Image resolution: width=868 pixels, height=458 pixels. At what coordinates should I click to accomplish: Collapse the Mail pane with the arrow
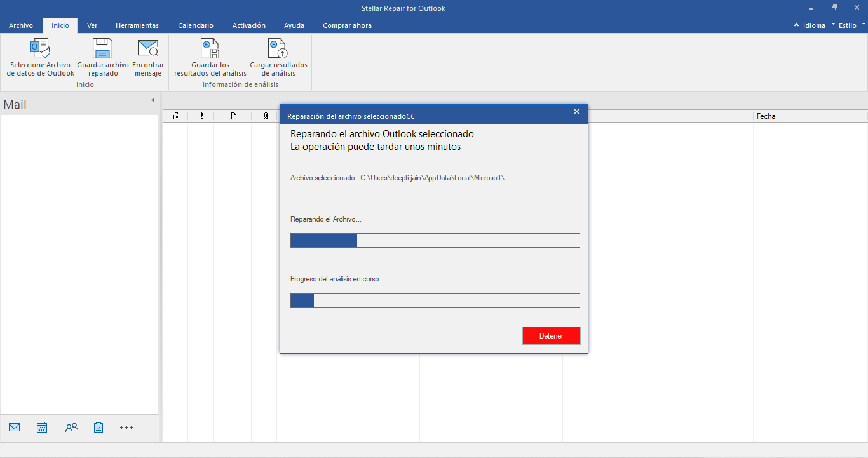tap(153, 100)
